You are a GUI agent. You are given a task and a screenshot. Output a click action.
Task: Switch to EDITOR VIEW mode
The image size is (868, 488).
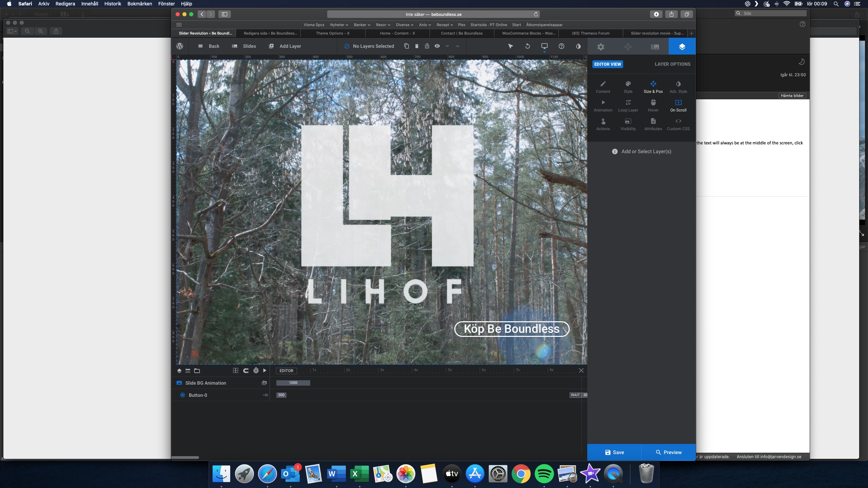point(608,64)
